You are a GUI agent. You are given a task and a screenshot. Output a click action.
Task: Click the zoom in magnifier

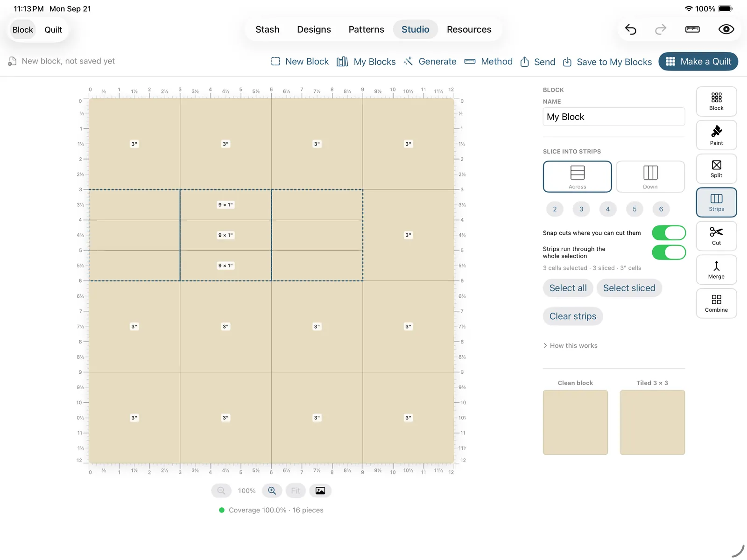(x=272, y=490)
